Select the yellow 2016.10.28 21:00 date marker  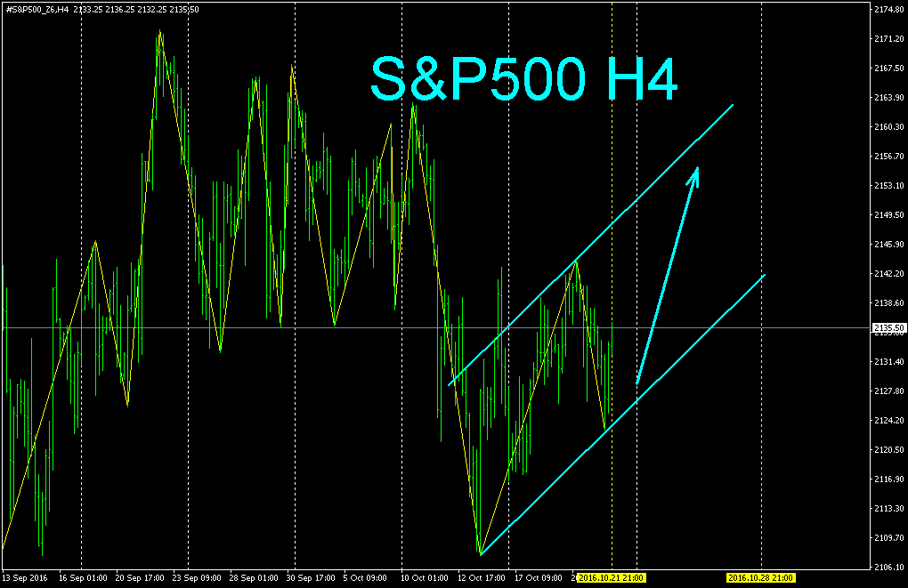tap(761, 577)
